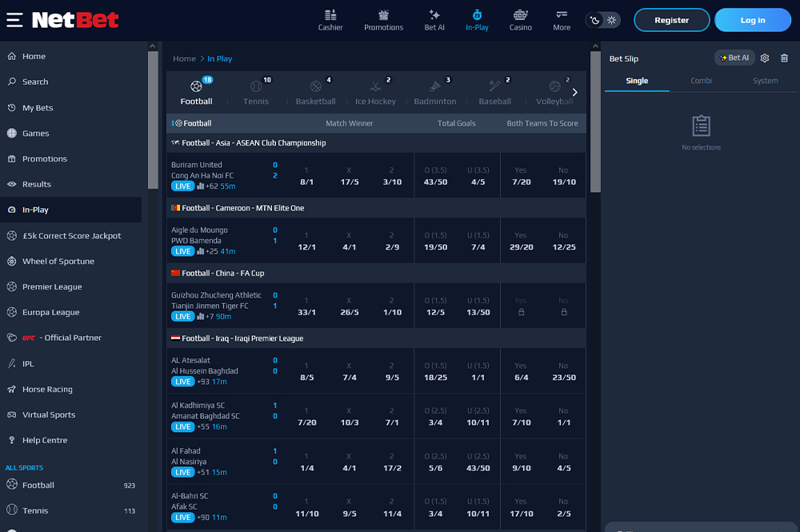
Task: Open Games in the sidebar
Action: 71,133
